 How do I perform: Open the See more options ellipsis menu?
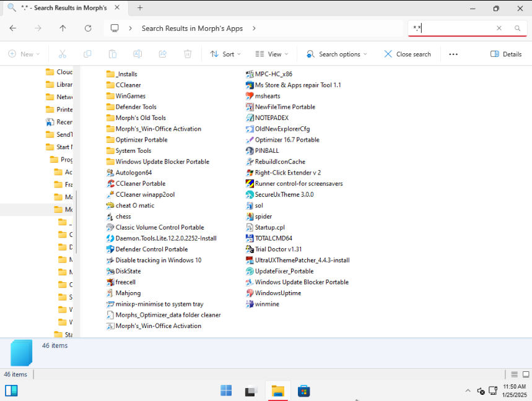(x=453, y=54)
